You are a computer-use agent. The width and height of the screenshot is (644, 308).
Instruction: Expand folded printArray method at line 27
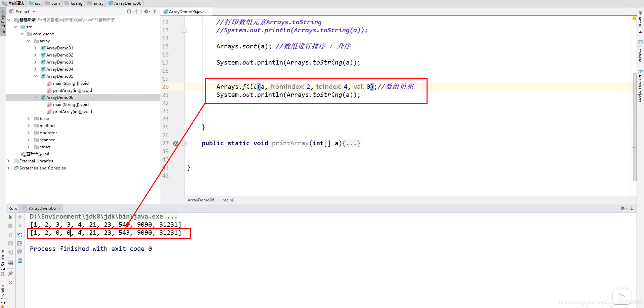(184, 143)
